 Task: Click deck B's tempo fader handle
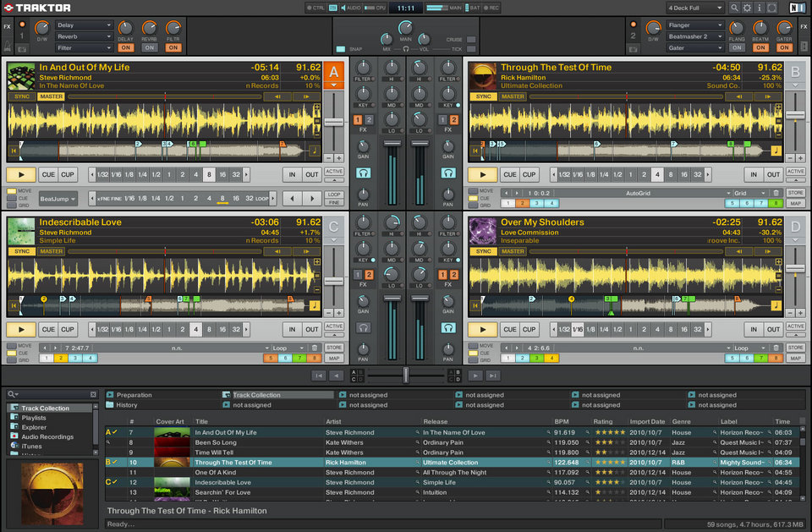click(795, 115)
